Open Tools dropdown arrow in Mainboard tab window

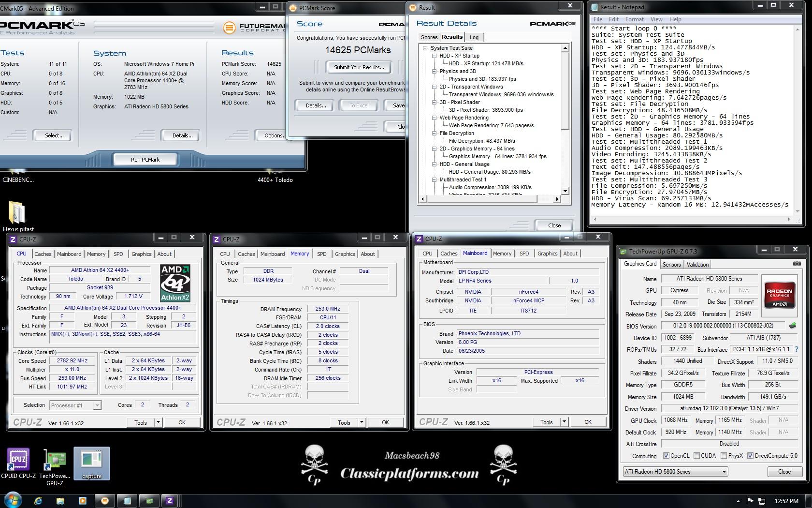564,422
